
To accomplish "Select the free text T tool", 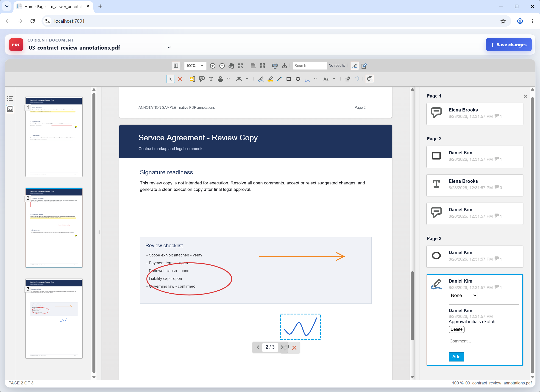I will 211,79.
